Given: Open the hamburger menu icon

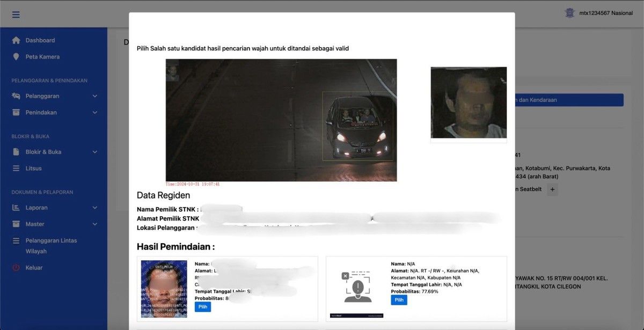Looking at the screenshot, I should tap(16, 14).
